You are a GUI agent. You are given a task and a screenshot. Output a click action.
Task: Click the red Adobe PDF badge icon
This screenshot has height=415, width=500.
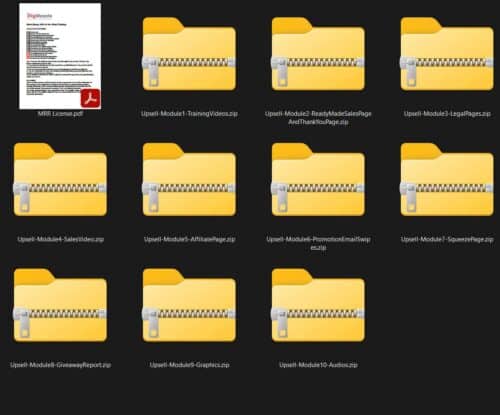tap(90, 98)
